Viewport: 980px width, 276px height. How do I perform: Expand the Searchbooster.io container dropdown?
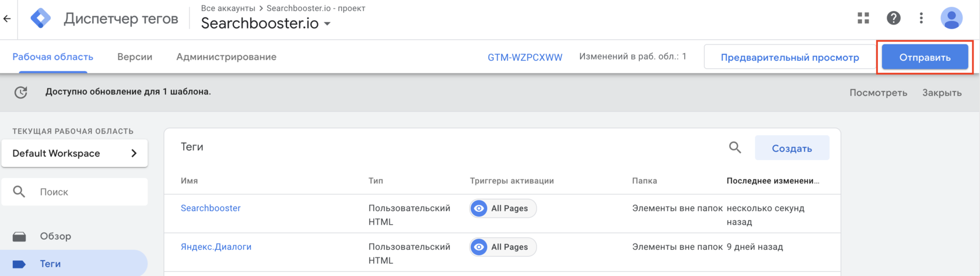[327, 24]
